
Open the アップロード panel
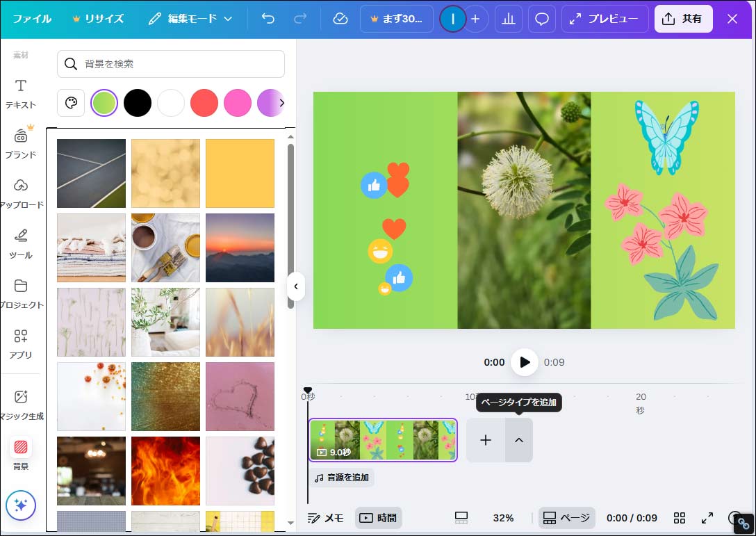(x=21, y=193)
